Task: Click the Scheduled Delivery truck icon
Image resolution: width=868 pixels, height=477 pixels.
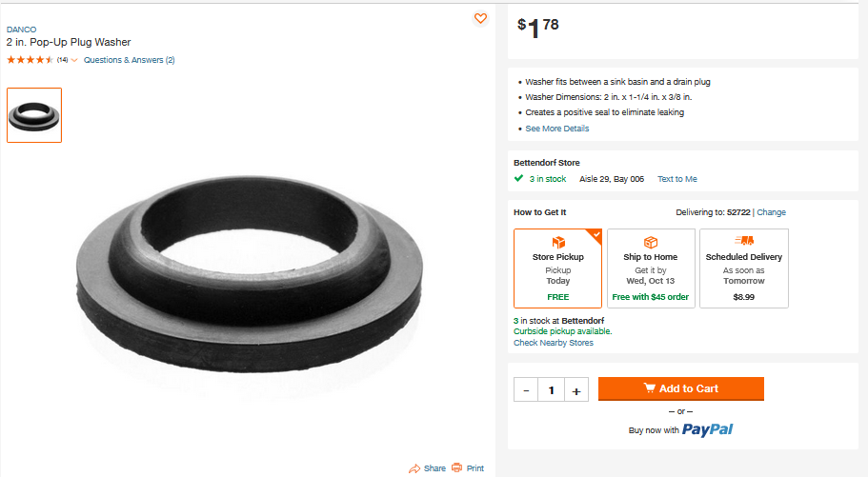Action: pos(744,242)
